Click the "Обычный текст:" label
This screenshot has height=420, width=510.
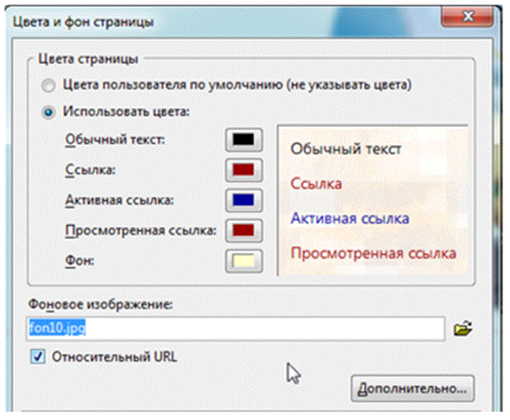[115, 140]
